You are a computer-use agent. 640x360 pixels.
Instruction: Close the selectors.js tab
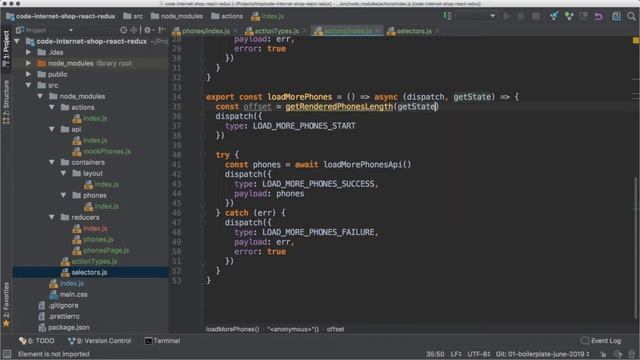coord(437,31)
